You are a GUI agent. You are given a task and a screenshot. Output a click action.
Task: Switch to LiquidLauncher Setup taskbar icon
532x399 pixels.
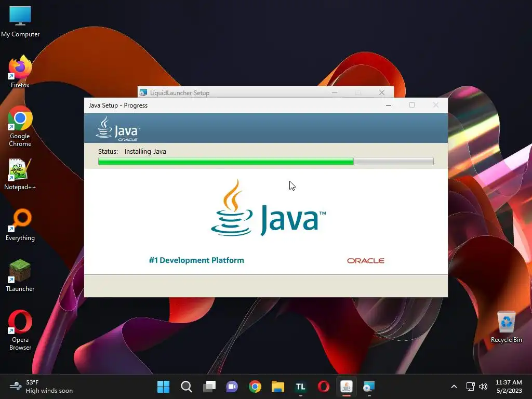pos(369,387)
